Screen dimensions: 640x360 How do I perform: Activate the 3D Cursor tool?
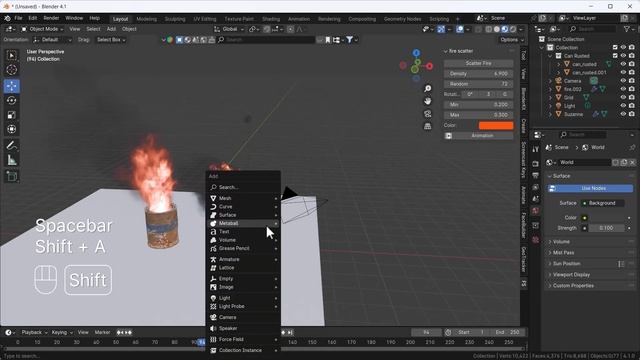pos(11,70)
